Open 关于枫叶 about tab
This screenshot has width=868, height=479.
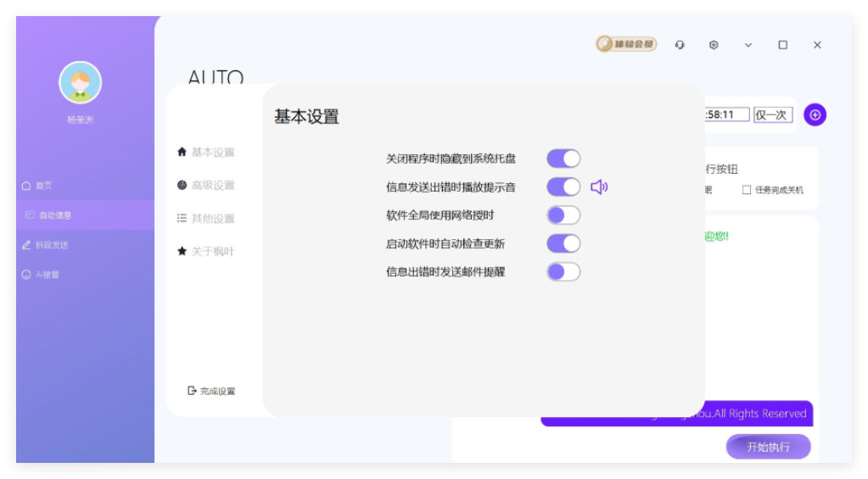(206, 252)
